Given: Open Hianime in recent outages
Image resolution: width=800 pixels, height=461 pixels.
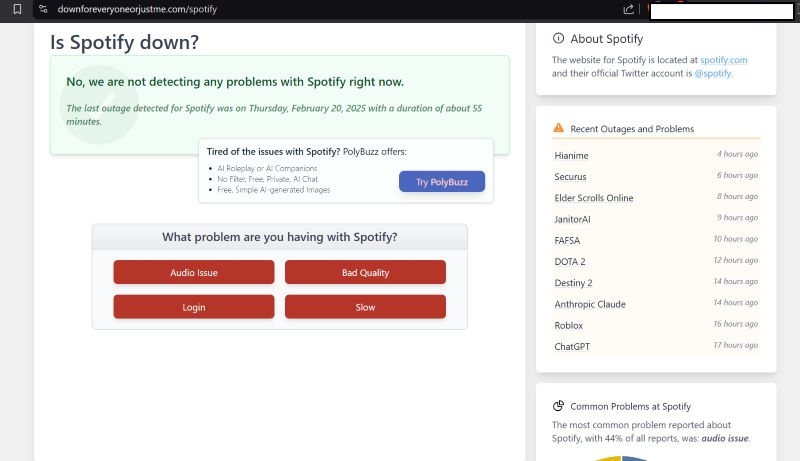Looking at the screenshot, I should click(571, 156).
